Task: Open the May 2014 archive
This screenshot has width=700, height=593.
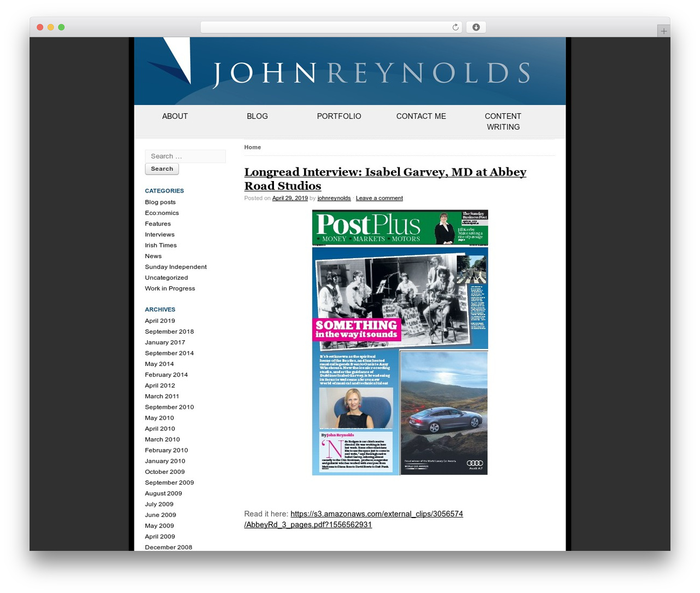Action: click(x=159, y=364)
